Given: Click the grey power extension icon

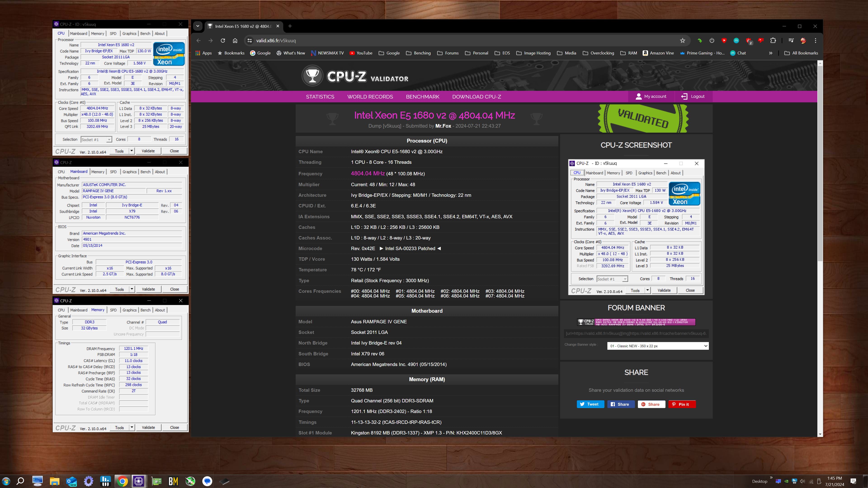Looking at the screenshot, I should coord(712,40).
